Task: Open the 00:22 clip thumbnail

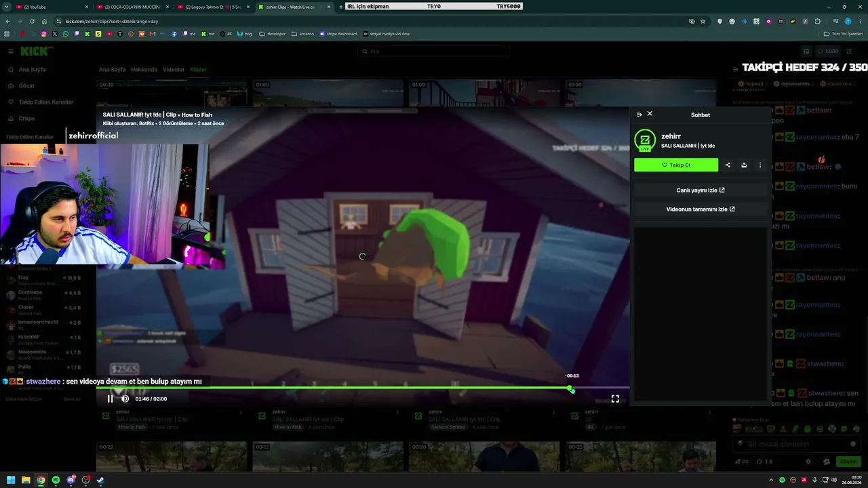Action: click(173, 456)
